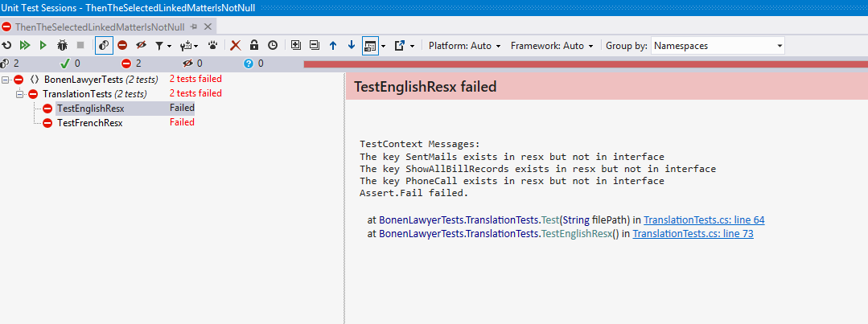Click the SentMails key message line
868x324 pixels.
(x=512, y=157)
